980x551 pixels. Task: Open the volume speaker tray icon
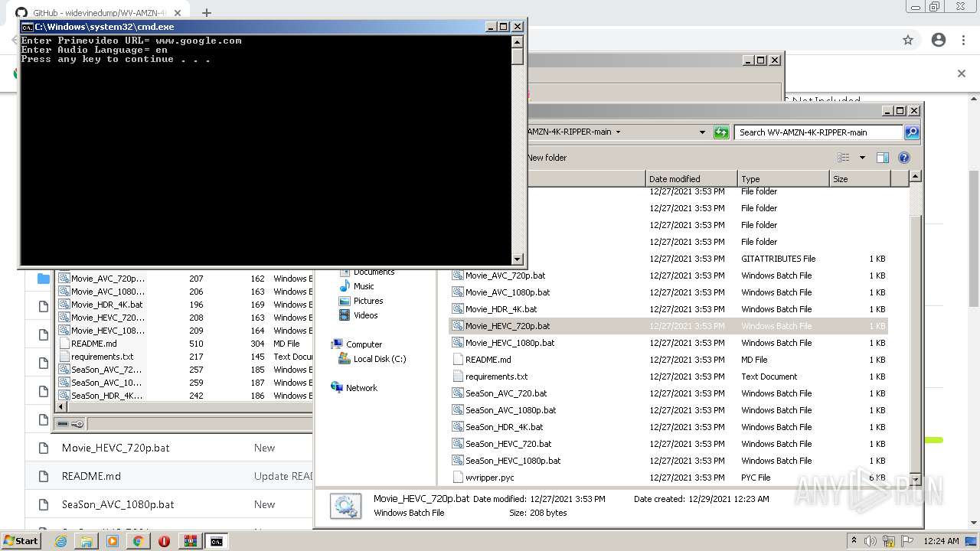pos(871,541)
